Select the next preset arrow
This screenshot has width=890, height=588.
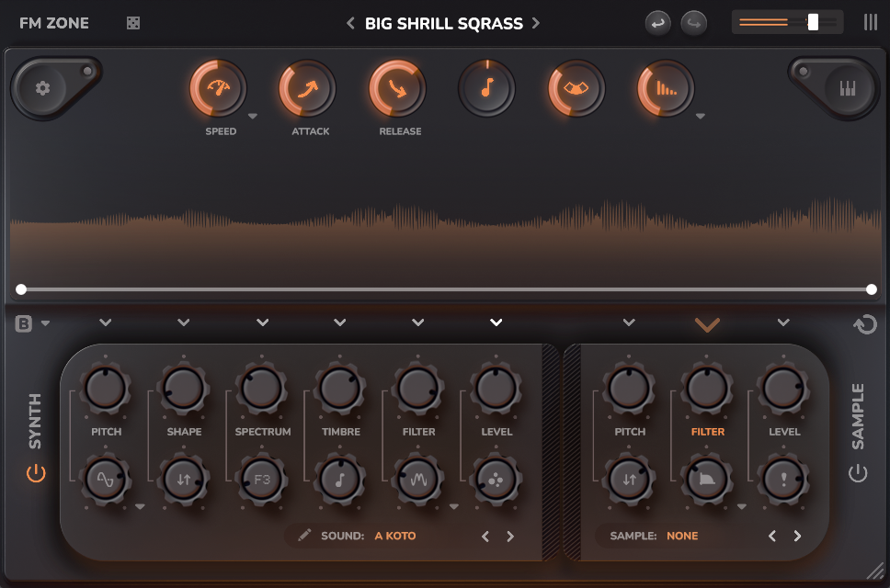[536, 23]
